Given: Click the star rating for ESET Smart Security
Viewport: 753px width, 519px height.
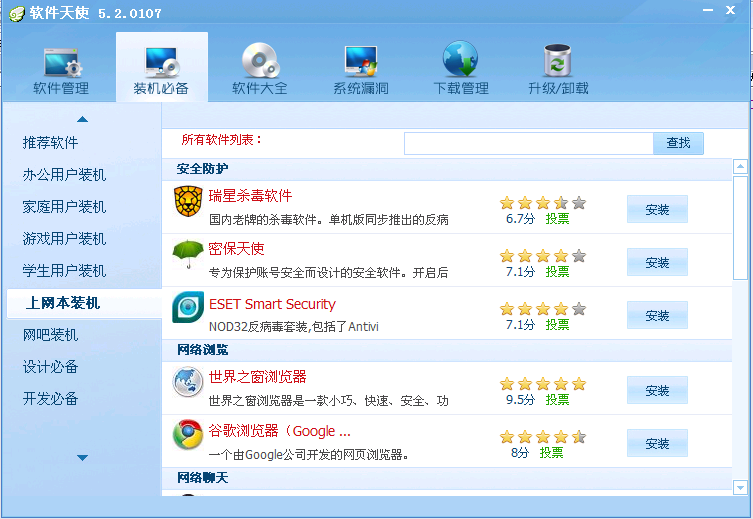Looking at the screenshot, I should click(x=543, y=308).
